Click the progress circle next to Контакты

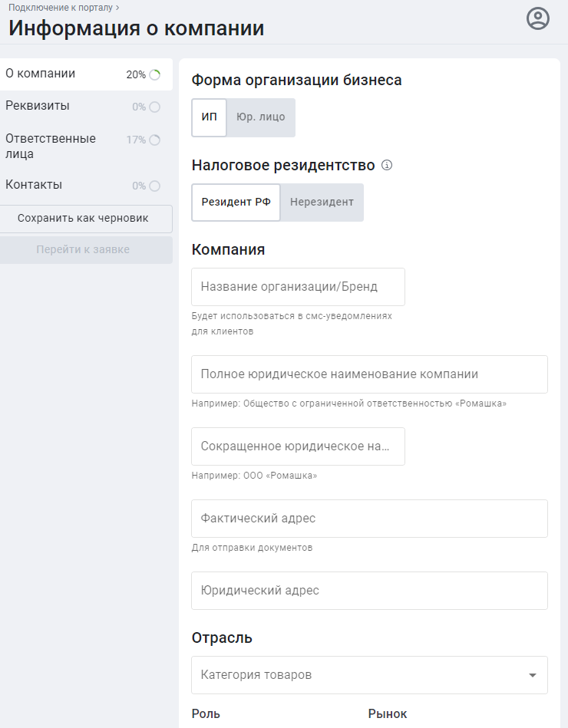pos(156,185)
